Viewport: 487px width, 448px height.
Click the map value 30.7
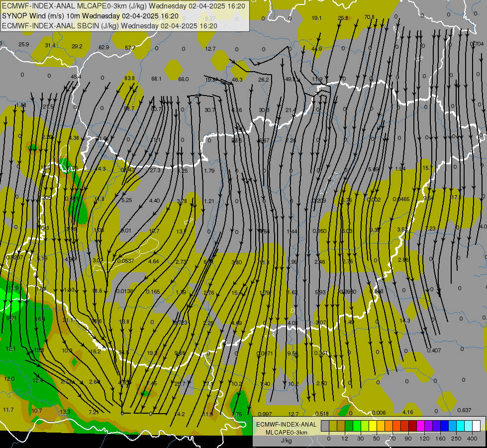click(210, 110)
